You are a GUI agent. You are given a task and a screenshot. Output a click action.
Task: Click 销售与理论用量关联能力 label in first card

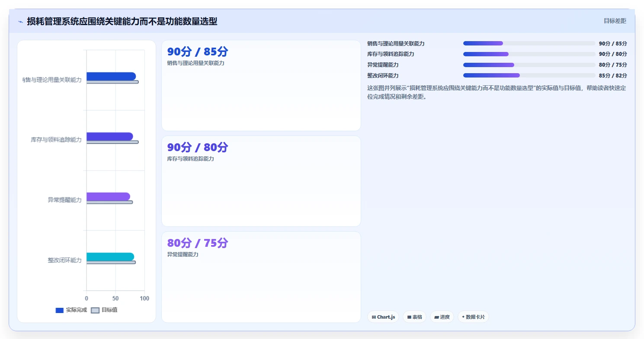[196, 63]
